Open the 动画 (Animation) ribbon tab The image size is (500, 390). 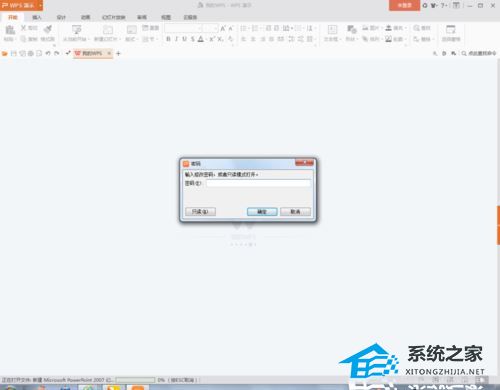click(x=86, y=17)
